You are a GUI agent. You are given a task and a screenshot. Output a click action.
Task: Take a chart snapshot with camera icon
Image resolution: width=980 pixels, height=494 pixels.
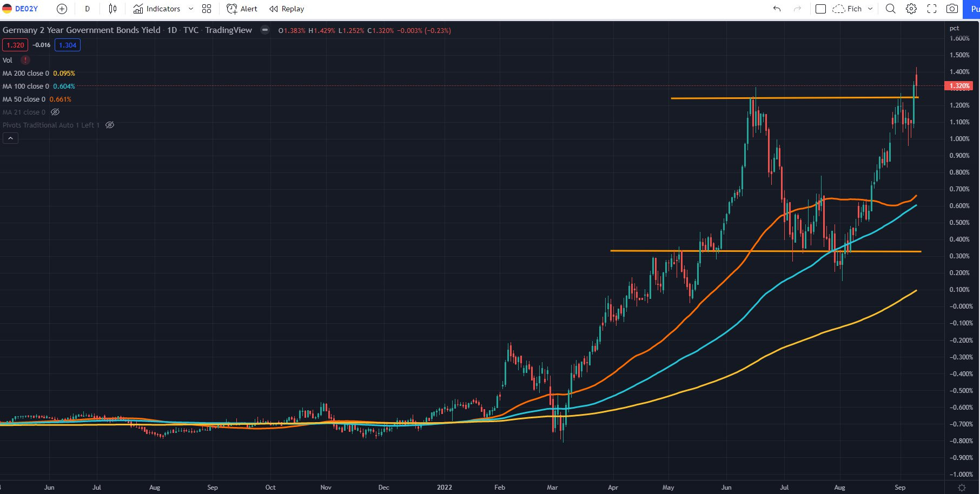pos(952,9)
